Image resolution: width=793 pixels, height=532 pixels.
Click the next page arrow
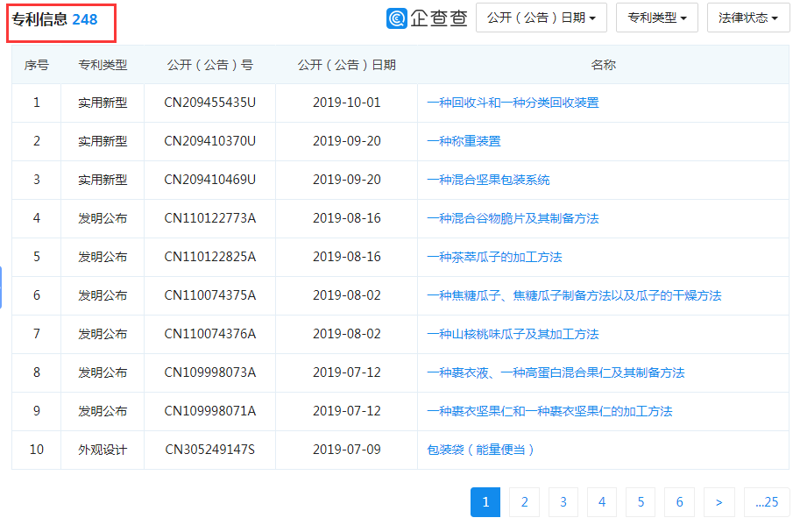[x=719, y=501]
